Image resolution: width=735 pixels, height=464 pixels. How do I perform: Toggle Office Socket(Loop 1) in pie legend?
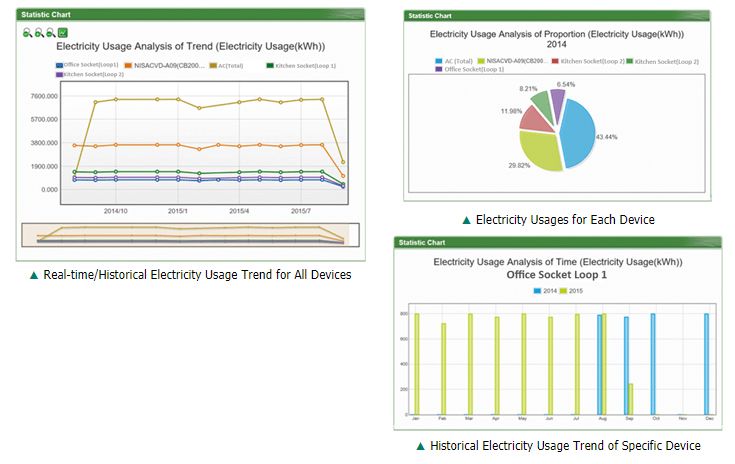[x=470, y=69]
